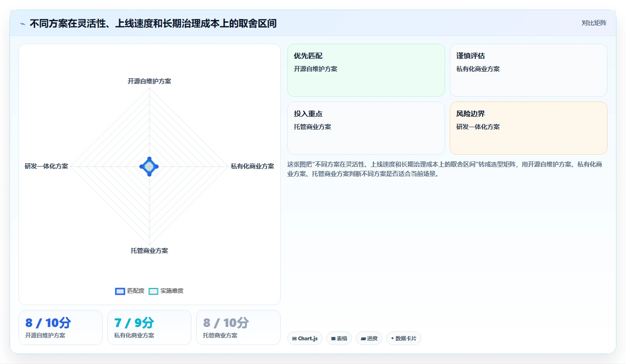Click radar axis label 私有化商业方案
The image size is (626, 364).
point(252,166)
